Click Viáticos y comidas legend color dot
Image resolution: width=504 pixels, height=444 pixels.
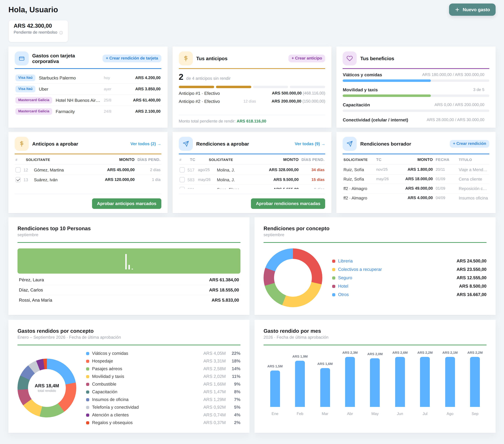[x=87, y=354]
